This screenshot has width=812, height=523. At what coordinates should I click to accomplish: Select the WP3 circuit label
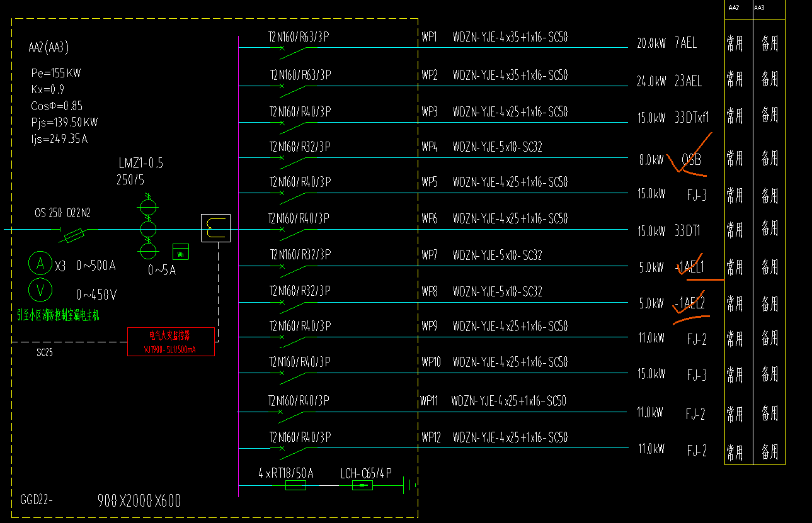[430, 112]
